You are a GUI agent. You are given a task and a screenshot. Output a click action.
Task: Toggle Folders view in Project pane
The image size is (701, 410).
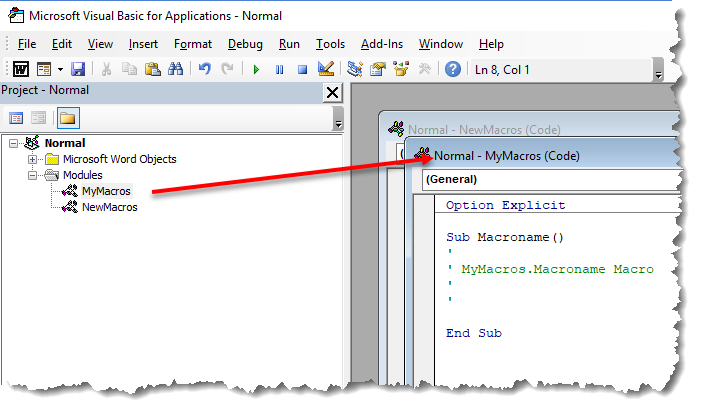(x=68, y=118)
